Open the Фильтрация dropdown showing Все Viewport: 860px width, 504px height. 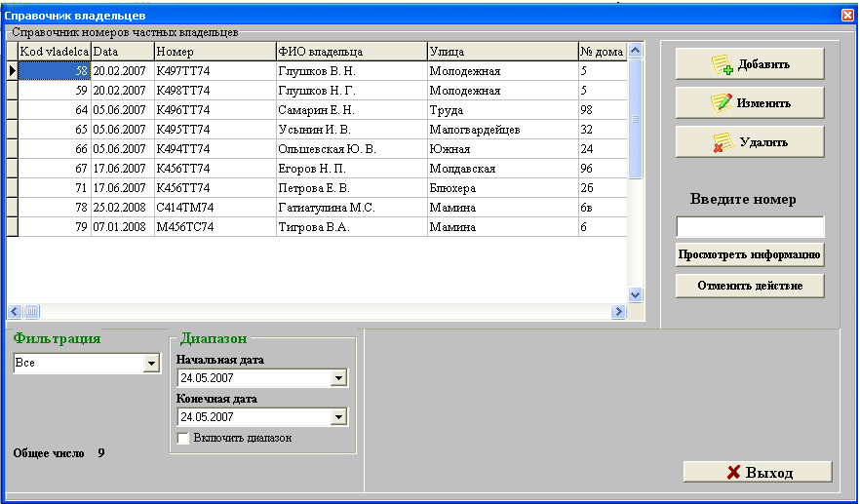click(x=151, y=363)
